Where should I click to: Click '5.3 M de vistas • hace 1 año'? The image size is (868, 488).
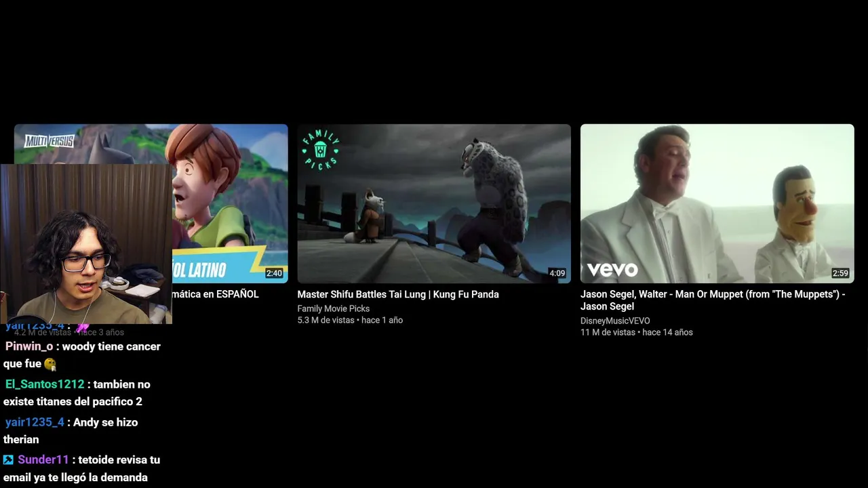[x=350, y=320]
